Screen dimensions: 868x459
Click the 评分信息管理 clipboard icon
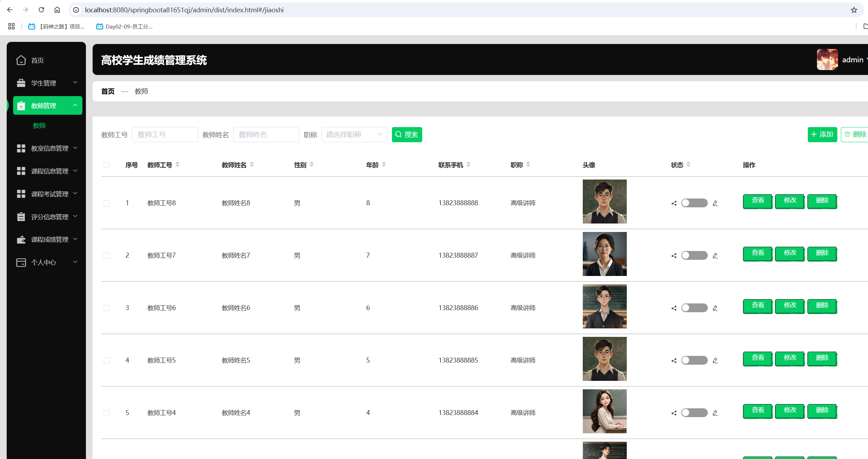[x=21, y=217]
